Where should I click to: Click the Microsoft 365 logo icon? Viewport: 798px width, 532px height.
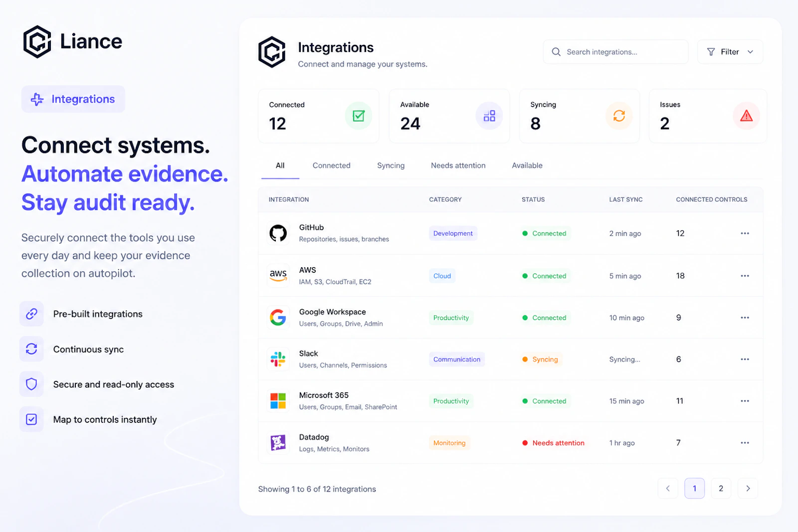(278, 401)
